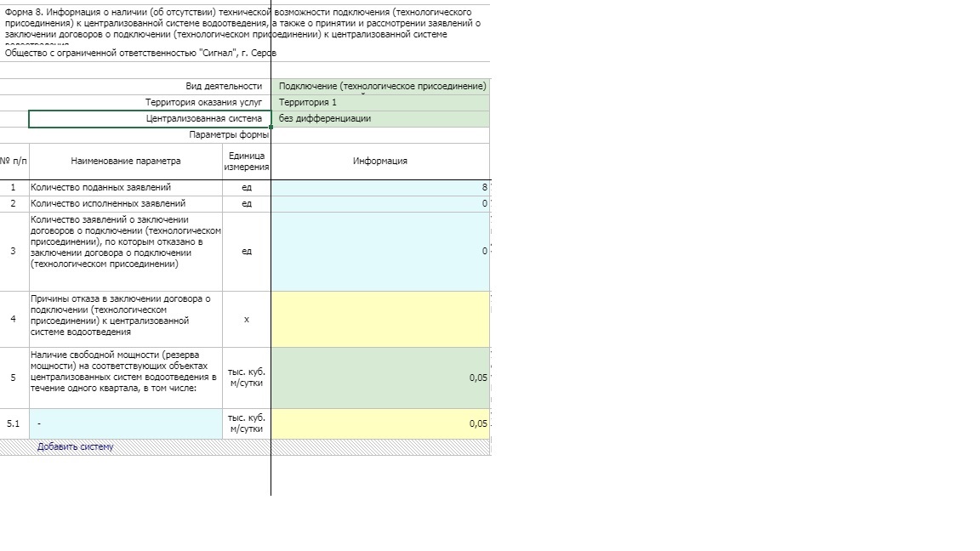The height and width of the screenshot is (551, 980).
Task: Select the "Наименование параметра" column header
Action: (126, 162)
